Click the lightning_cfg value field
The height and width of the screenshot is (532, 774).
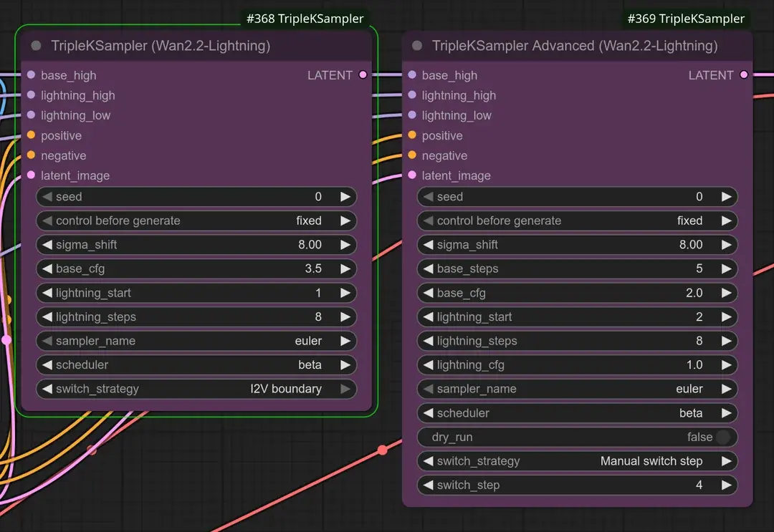point(577,364)
